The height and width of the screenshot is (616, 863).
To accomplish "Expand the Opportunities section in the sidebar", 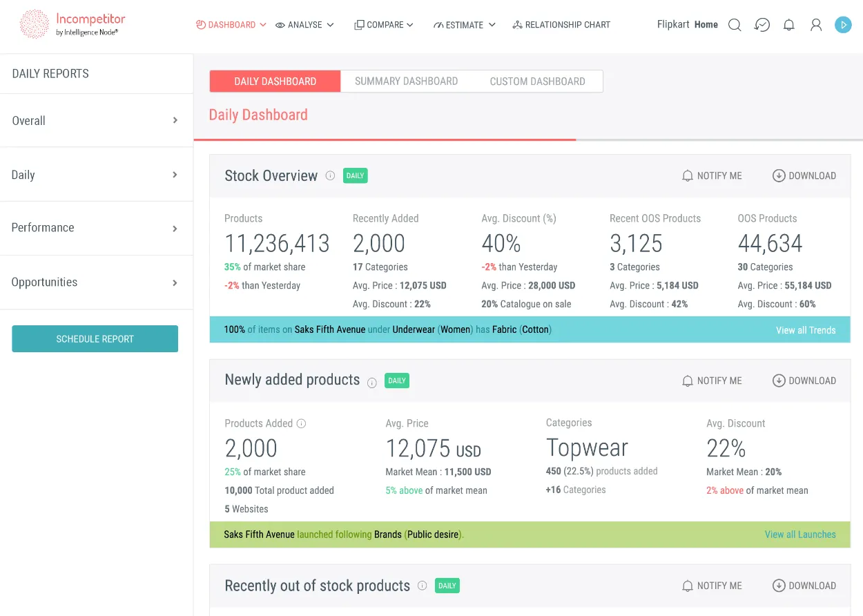I will [44, 282].
